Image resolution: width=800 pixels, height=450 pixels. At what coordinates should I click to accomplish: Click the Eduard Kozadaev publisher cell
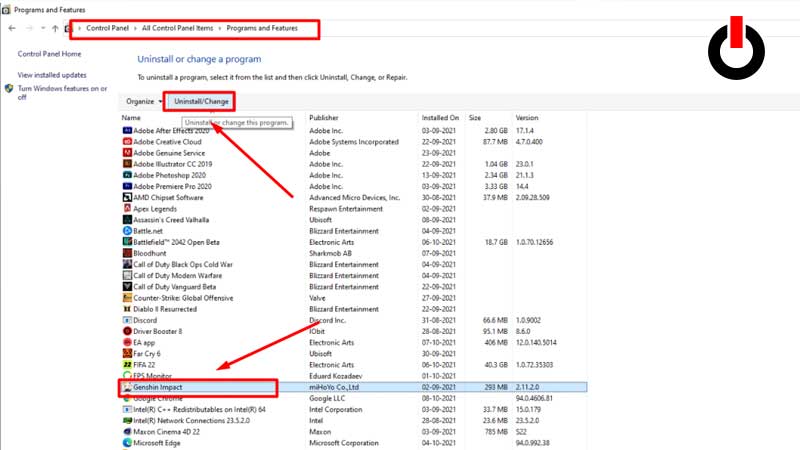tap(336, 376)
